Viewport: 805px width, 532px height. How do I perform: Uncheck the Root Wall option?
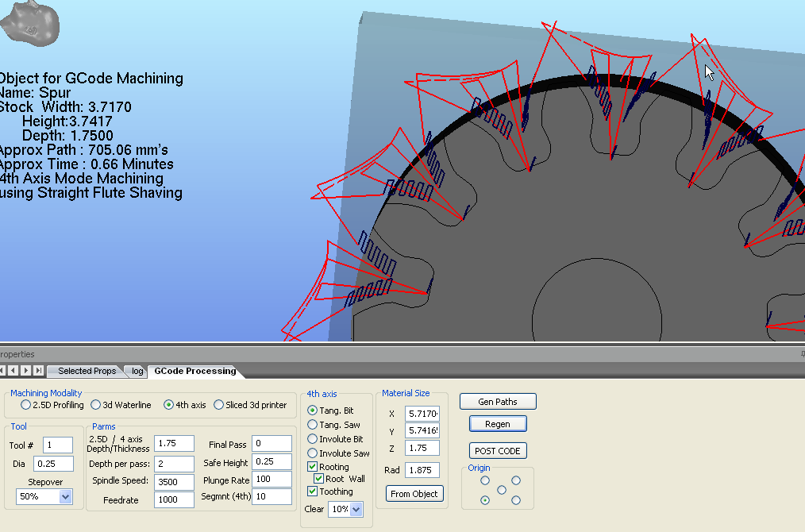[x=319, y=479]
